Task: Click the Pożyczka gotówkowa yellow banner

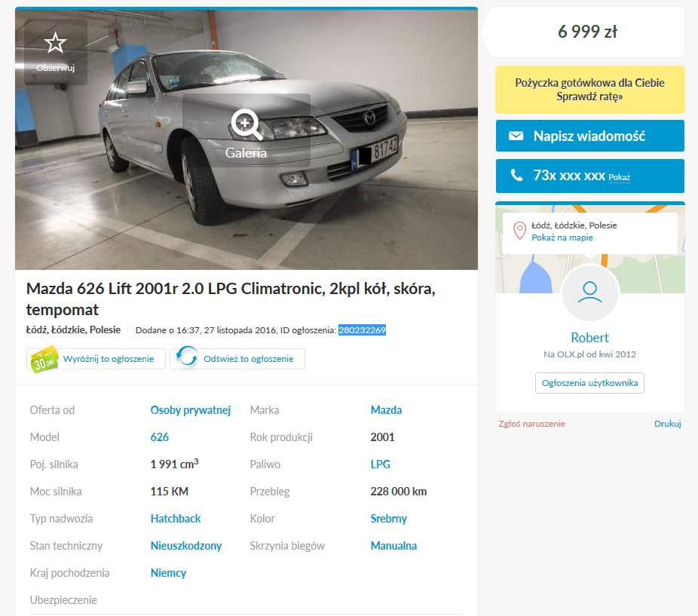Action: [x=589, y=90]
